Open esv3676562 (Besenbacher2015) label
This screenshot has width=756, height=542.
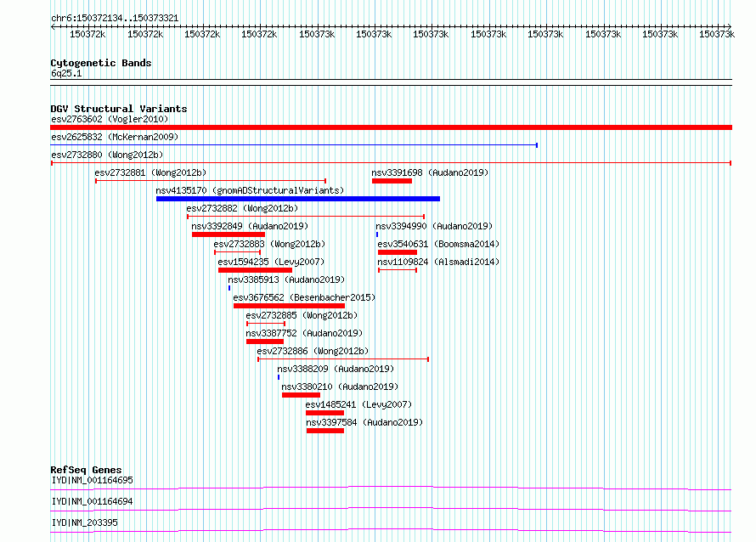pyautogui.click(x=304, y=297)
